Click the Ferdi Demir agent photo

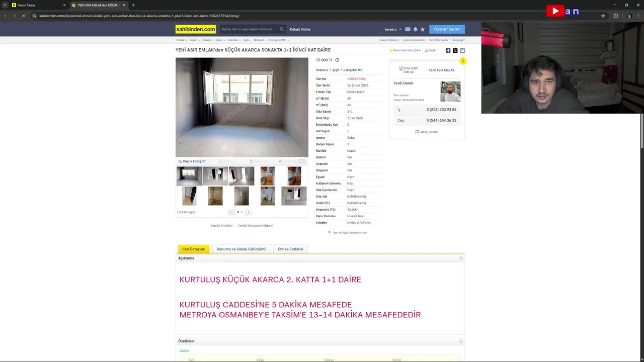(450, 92)
